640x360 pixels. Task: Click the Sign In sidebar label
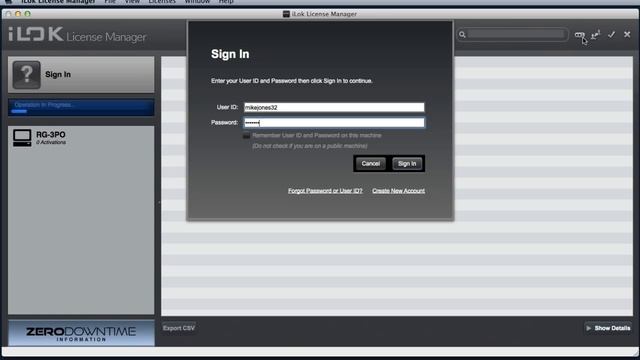pos(58,75)
